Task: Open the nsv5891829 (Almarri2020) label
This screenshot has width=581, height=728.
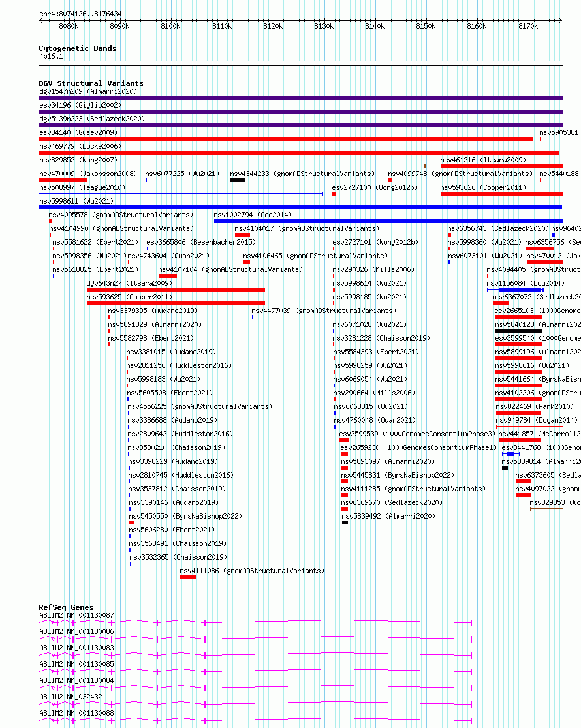Action: [155, 324]
